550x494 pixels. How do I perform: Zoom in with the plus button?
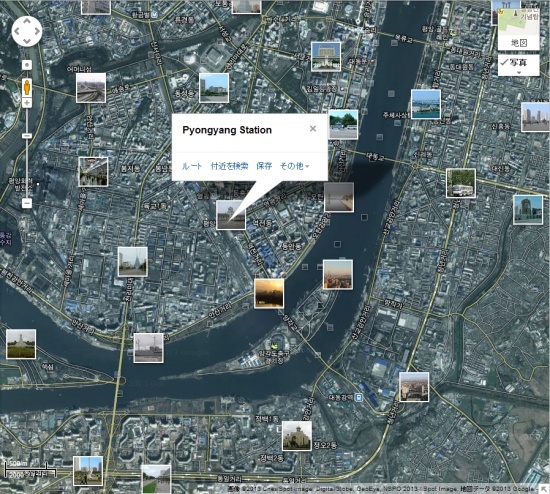[27, 103]
